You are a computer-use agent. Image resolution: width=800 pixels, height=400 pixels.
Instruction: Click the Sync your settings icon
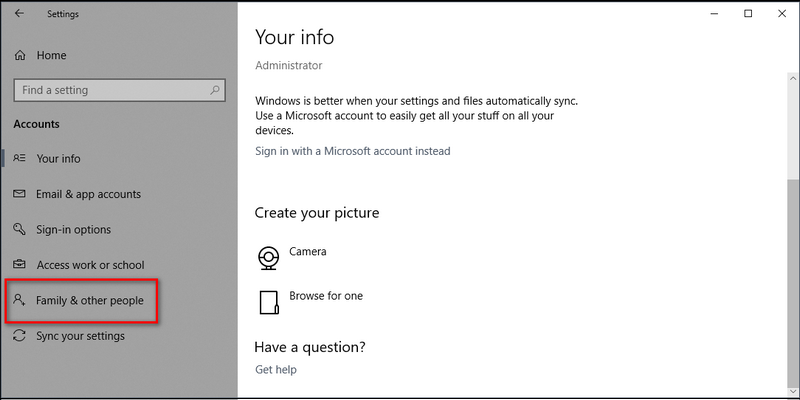click(x=19, y=336)
